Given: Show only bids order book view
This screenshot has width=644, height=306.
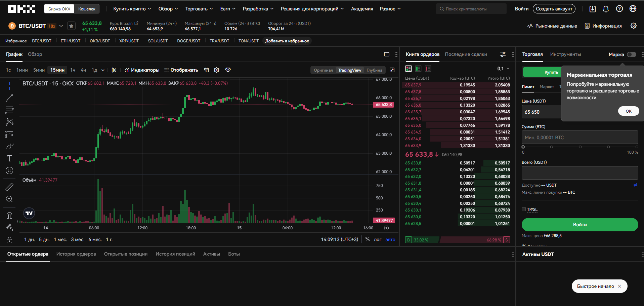Looking at the screenshot, I should click(x=418, y=69).
